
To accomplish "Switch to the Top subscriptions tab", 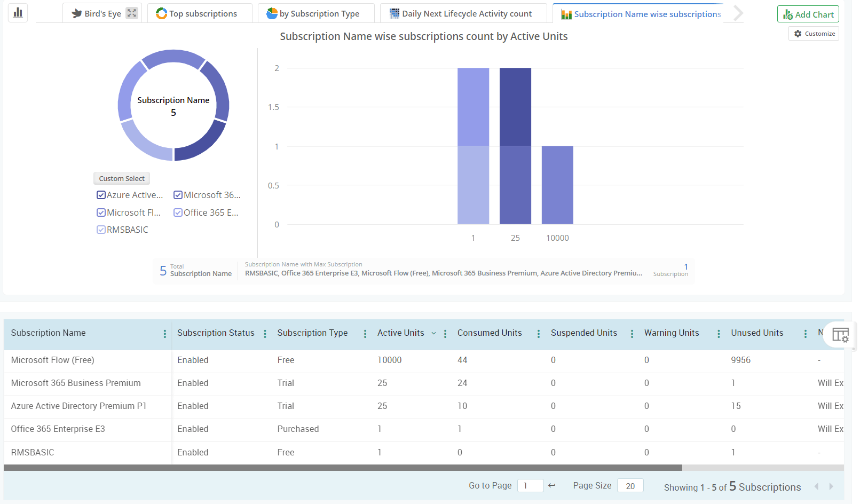I will [x=200, y=13].
